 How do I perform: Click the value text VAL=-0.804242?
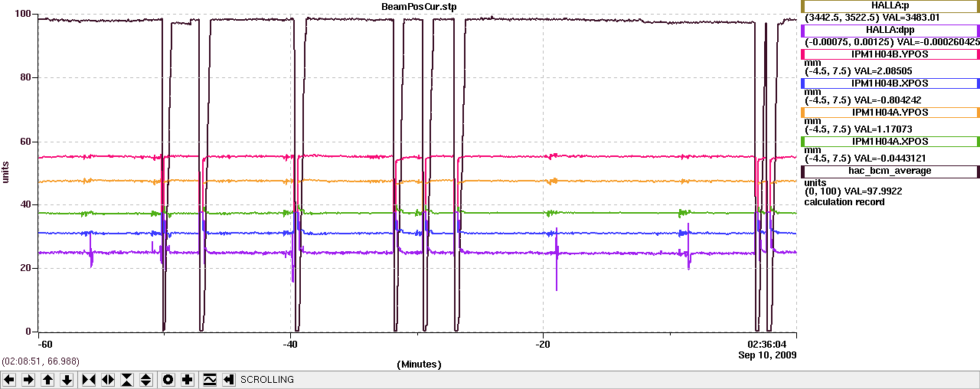point(889,100)
